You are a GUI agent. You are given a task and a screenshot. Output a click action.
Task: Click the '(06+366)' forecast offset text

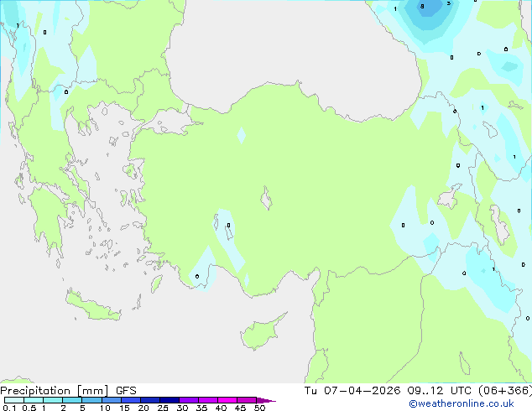click(505, 391)
